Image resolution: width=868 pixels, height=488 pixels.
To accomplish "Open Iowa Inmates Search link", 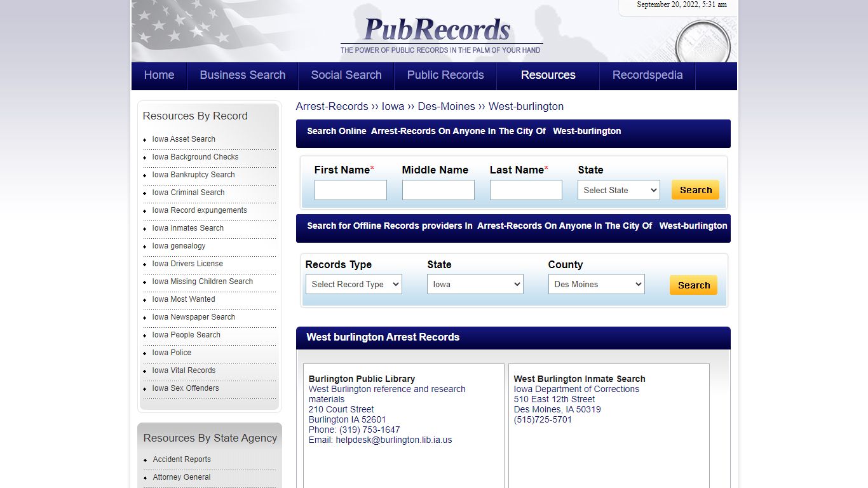I will [188, 228].
